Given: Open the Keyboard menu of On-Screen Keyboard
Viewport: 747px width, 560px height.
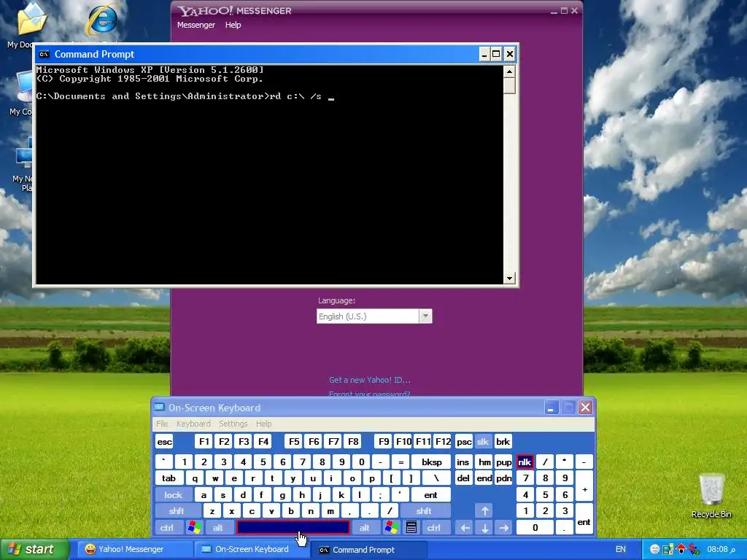Looking at the screenshot, I should pyautogui.click(x=193, y=424).
